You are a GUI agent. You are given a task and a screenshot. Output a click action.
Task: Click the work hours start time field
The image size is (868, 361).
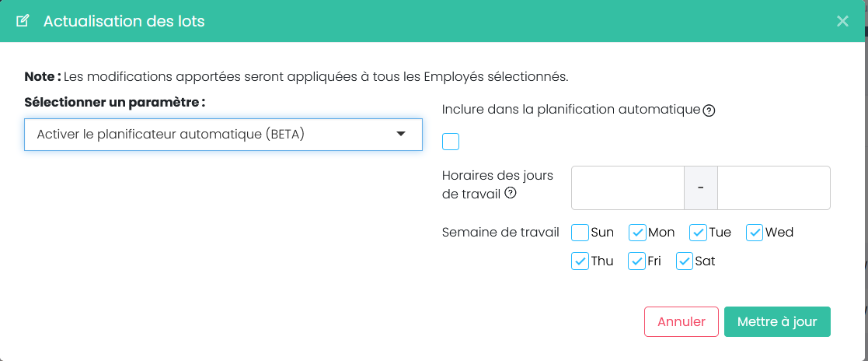(x=627, y=188)
